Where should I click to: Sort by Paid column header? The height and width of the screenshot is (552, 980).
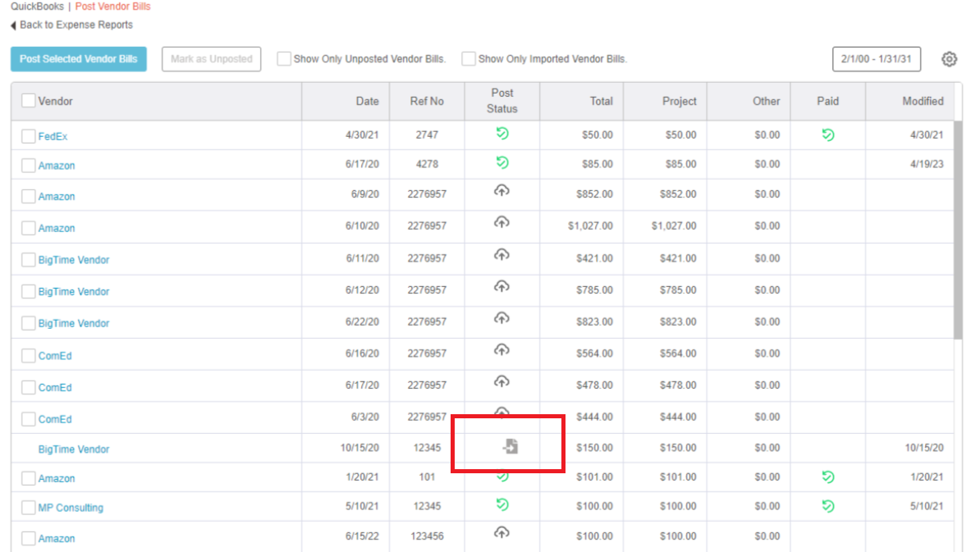click(827, 101)
